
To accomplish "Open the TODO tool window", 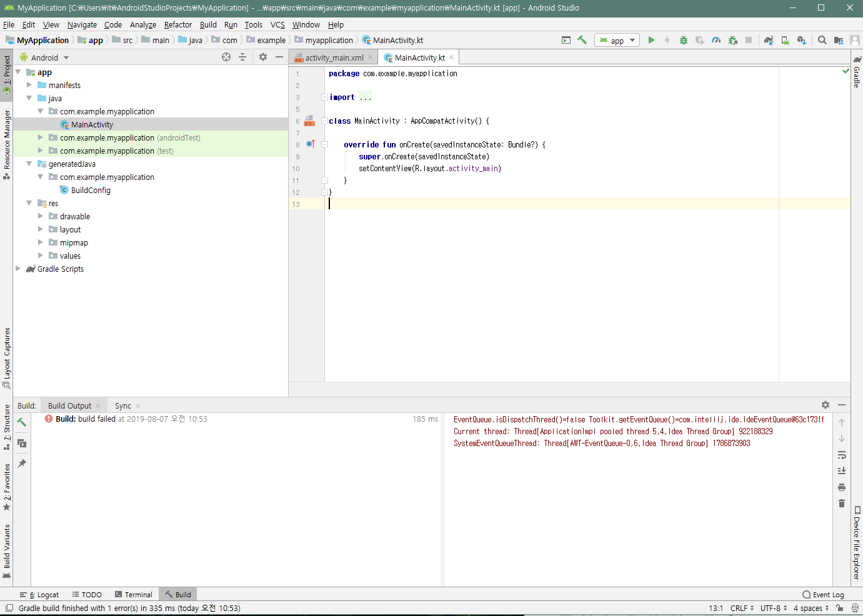I will 87,595.
